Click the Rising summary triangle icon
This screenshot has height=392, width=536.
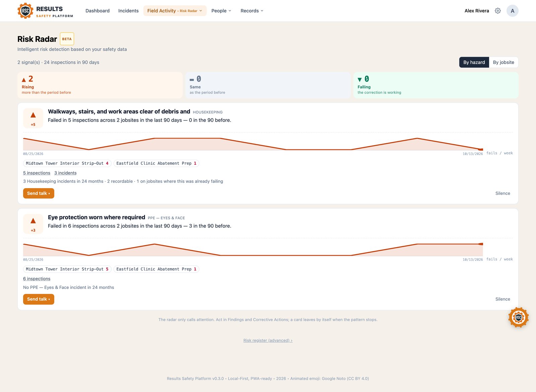point(24,80)
